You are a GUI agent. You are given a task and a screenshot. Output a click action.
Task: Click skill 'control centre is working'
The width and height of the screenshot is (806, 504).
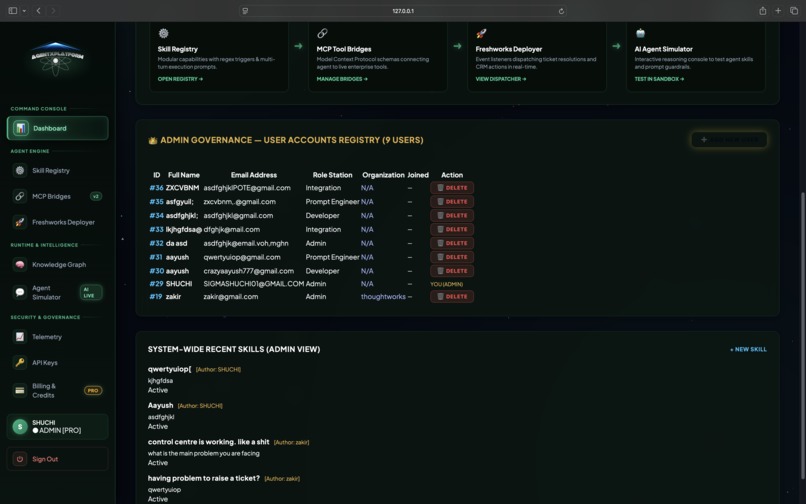coord(208,442)
